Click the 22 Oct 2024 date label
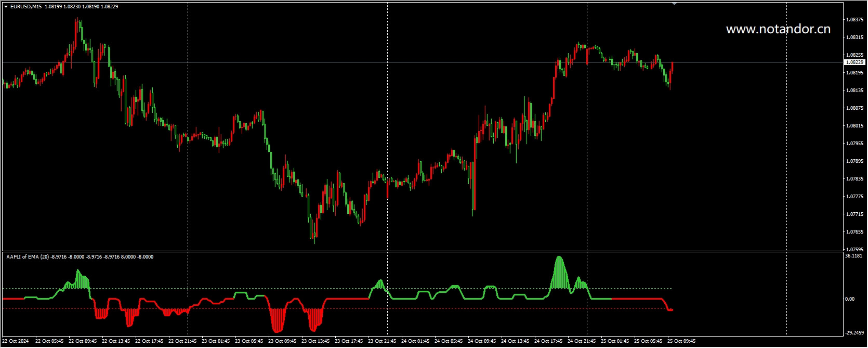The height and width of the screenshot is (348, 868). click(16, 341)
